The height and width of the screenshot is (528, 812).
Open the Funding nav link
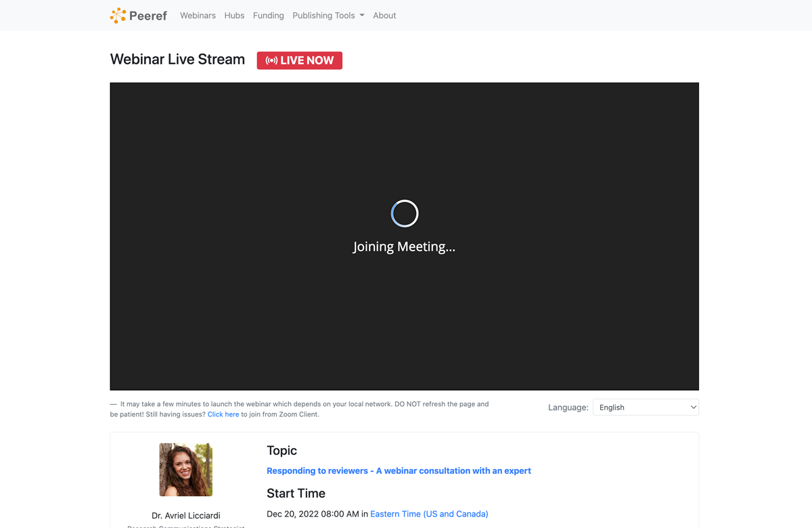click(268, 16)
